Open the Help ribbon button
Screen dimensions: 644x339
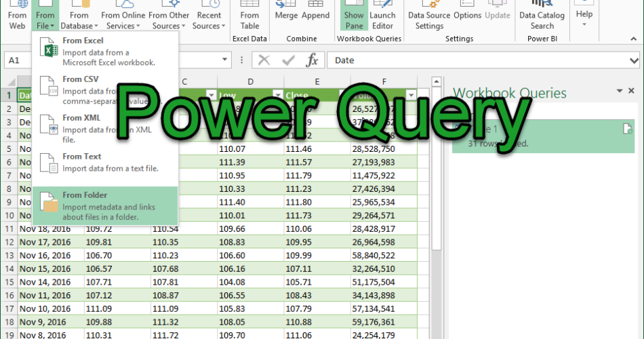(x=584, y=16)
